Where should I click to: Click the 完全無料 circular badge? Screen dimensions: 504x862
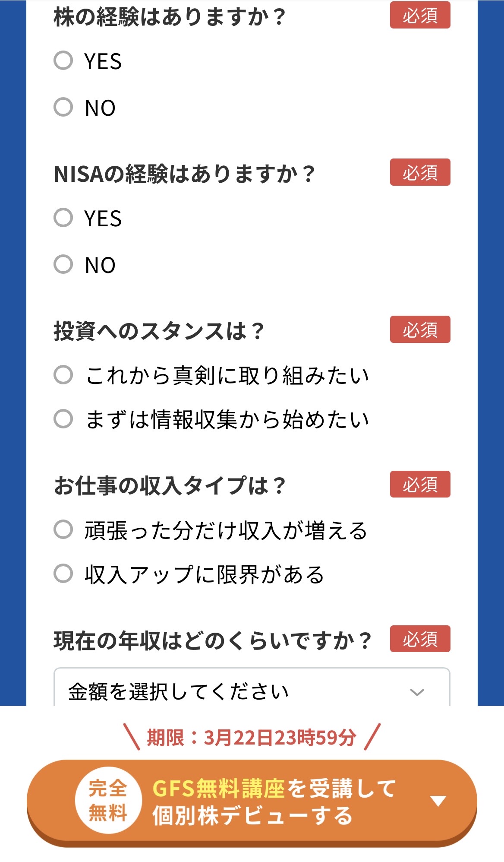tap(108, 800)
